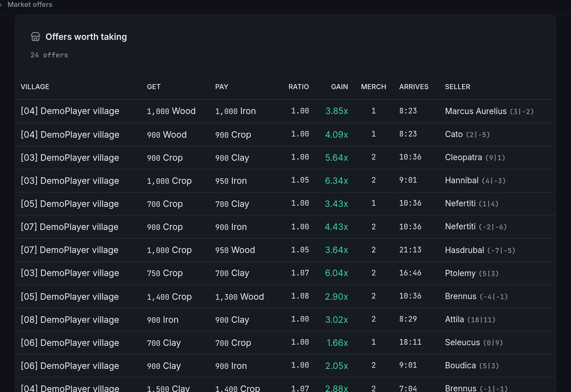Sort by the SELLER column header
Viewport: 571px width, 392px height.
click(x=458, y=87)
